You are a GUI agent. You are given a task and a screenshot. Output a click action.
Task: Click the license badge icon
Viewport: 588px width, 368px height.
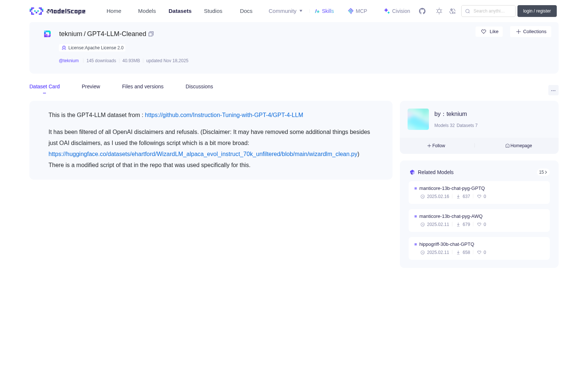(x=64, y=48)
